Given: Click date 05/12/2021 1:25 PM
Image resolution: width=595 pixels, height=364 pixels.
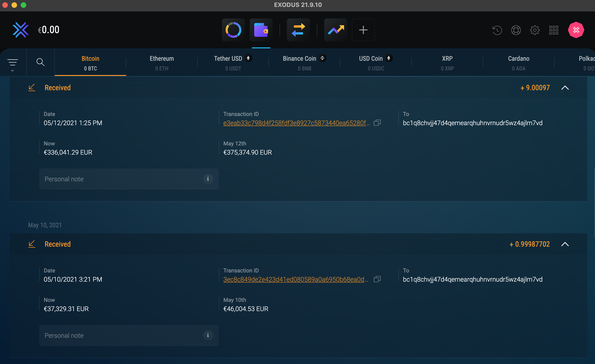Looking at the screenshot, I should click(73, 123).
